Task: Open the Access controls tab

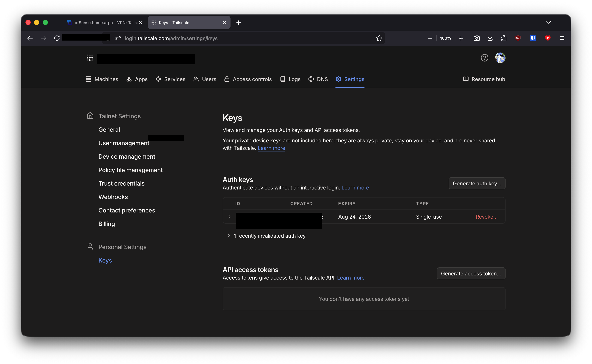Action: point(248,79)
